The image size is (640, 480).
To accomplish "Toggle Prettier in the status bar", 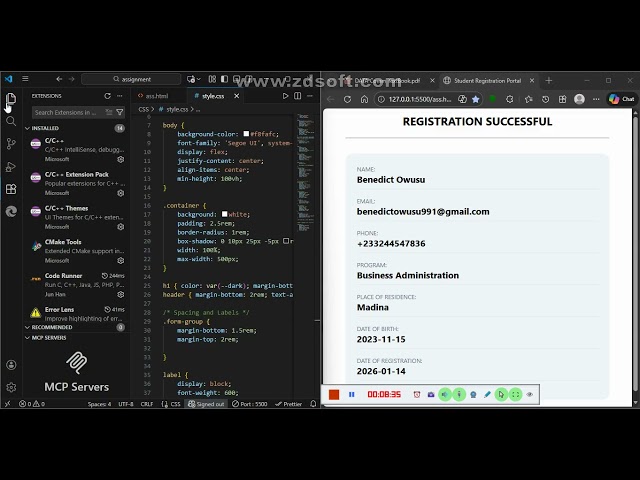I will pyautogui.click(x=289, y=404).
